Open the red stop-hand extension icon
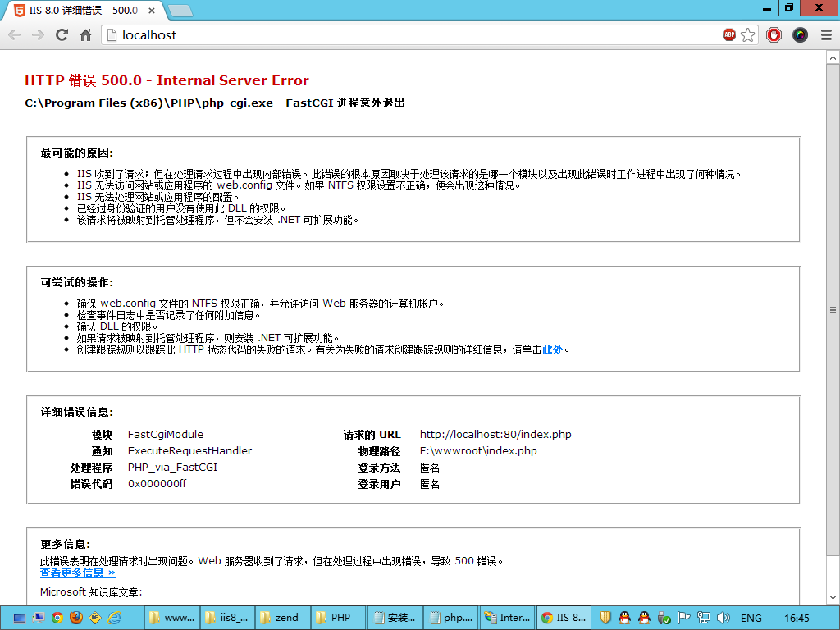The width and height of the screenshot is (840, 630). (x=774, y=35)
